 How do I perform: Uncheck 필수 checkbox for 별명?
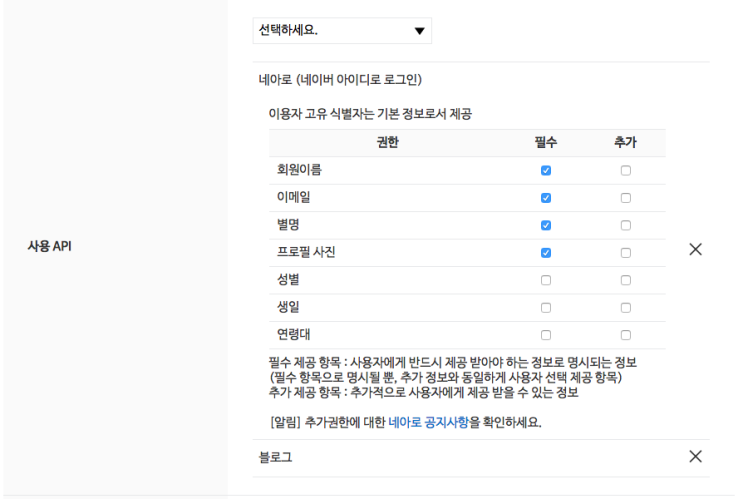(x=546, y=226)
